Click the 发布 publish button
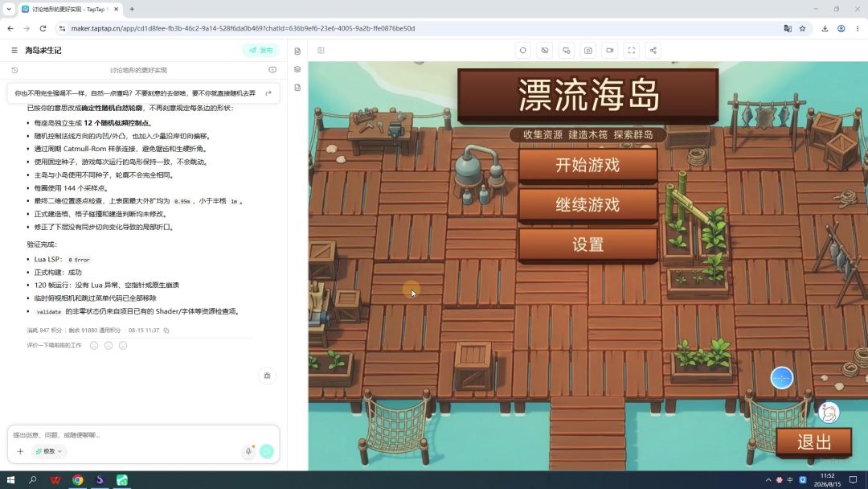Viewport: 868px width, 489px height. click(x=260, y=51)
